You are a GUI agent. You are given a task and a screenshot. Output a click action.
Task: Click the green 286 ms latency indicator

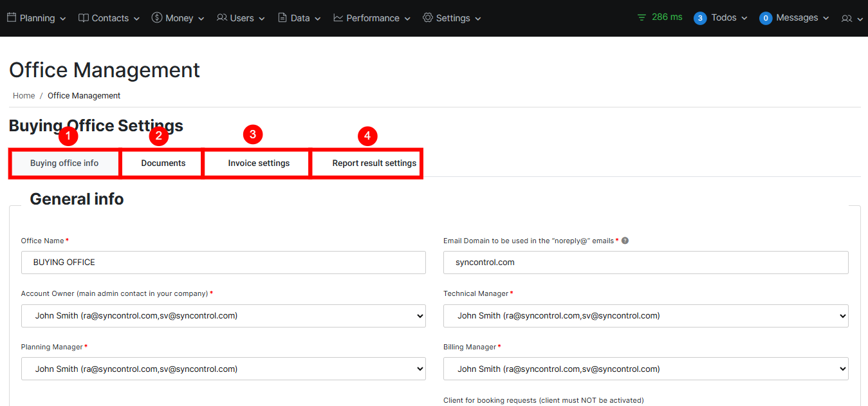tap(660, 17)
